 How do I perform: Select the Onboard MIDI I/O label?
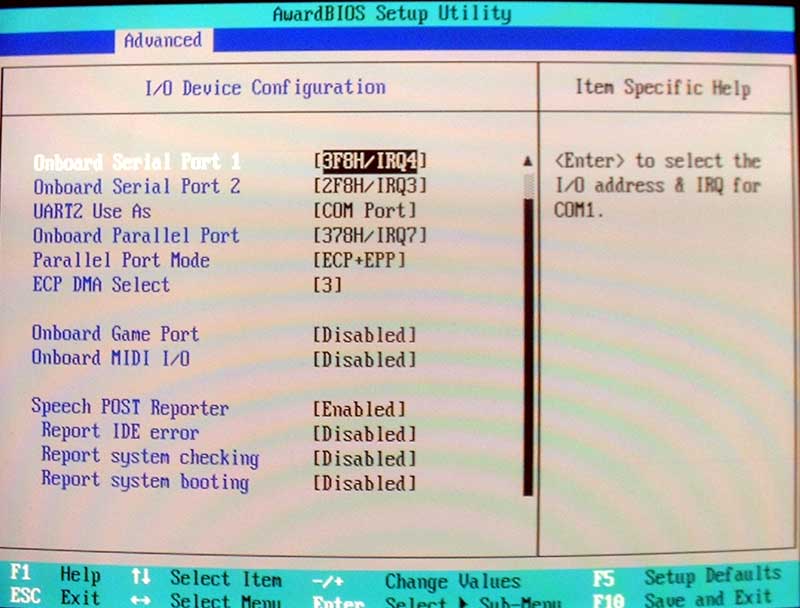click(x=111, y=358)
